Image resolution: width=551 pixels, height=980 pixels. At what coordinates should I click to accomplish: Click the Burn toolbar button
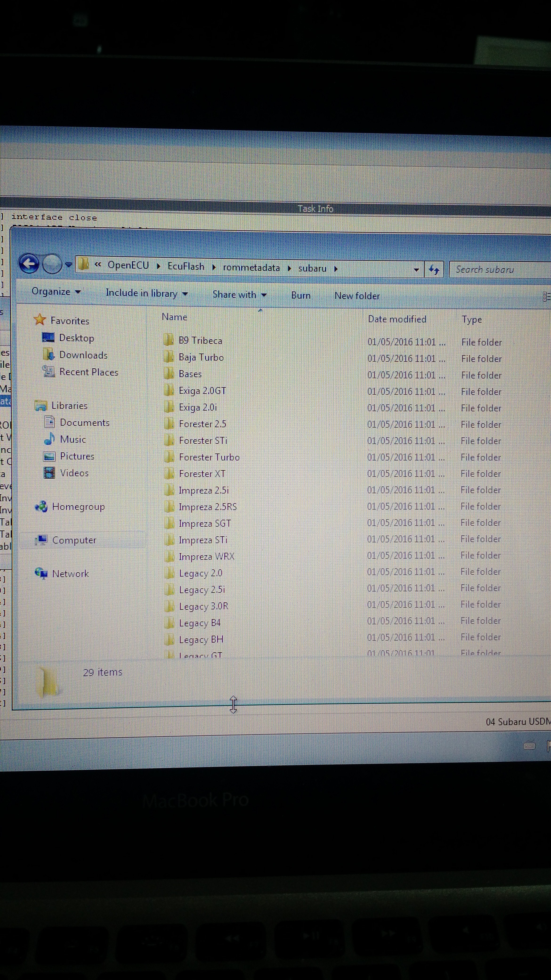point(301,295)
